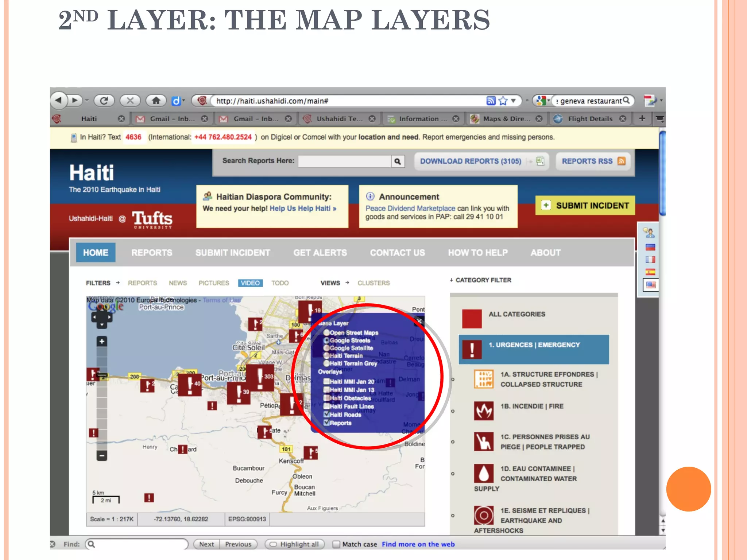The image size is (747, 560).
Task: Click the Collapsed Structure category icon
Action: coord(484,379)
